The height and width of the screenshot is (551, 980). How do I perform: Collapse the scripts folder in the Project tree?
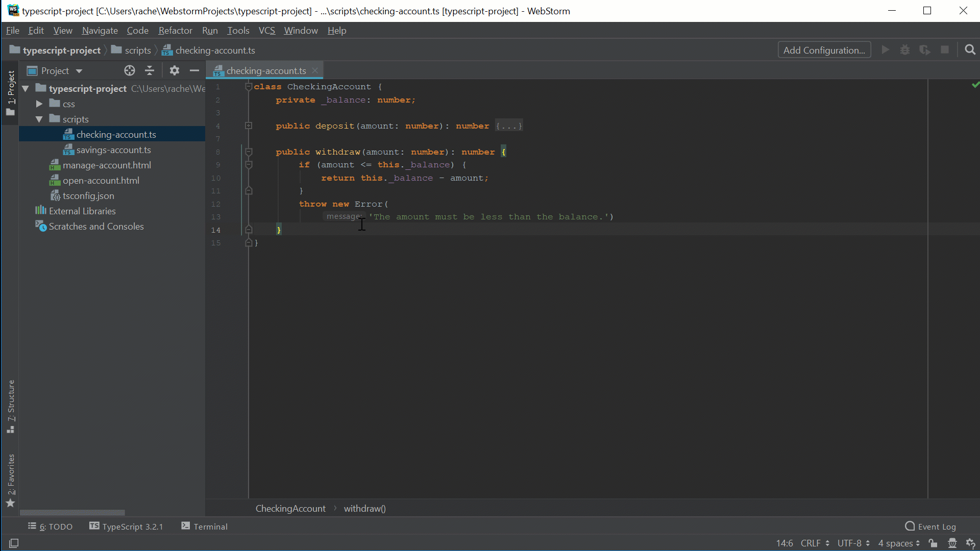39,119
